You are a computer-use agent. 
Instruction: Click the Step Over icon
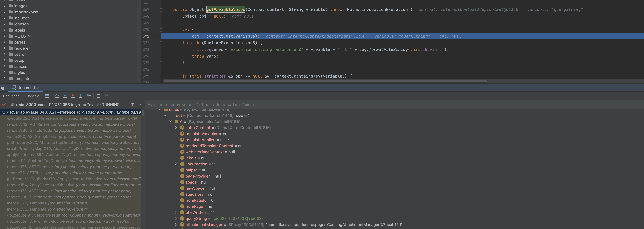57,96
